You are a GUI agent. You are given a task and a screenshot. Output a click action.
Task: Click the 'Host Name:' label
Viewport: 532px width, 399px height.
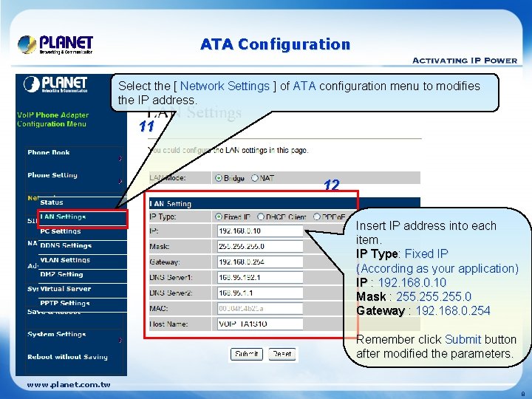[168, 324]
